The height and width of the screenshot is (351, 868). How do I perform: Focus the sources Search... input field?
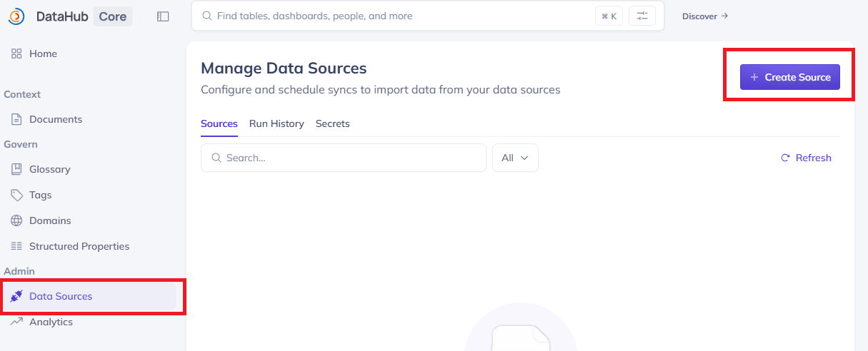[344, 158]
